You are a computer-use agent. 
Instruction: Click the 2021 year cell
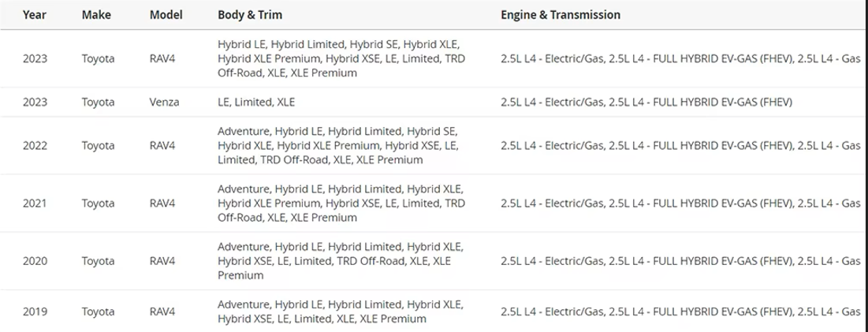(35, 203)
